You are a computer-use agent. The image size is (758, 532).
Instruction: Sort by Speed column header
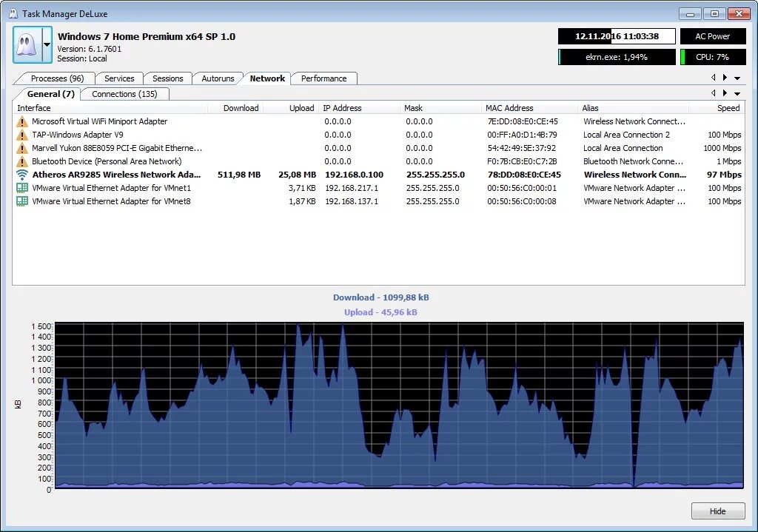click(717, 108)
